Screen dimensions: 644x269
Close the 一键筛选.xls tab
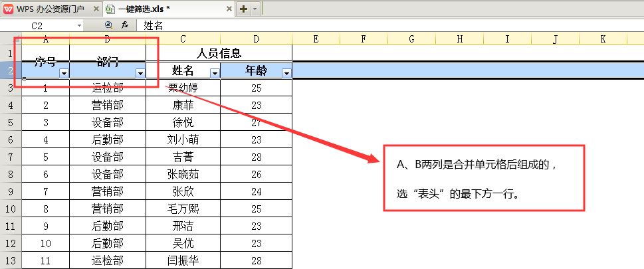[229, 9]
